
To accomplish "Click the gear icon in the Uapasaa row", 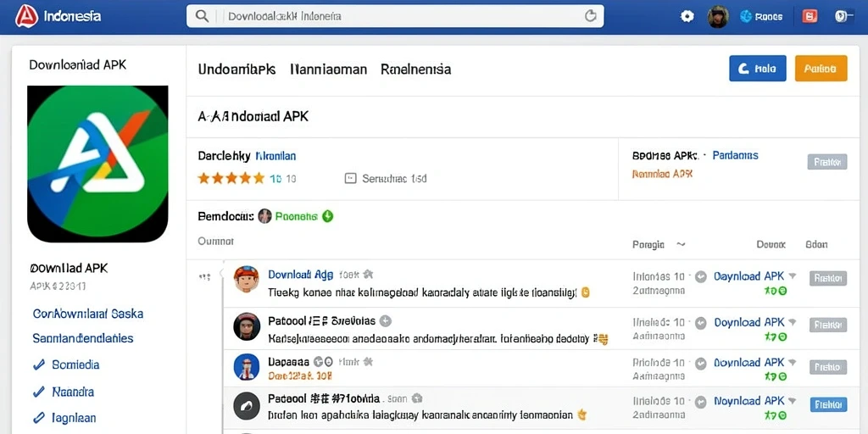I will pyautogui.click(x=366, y=362).
